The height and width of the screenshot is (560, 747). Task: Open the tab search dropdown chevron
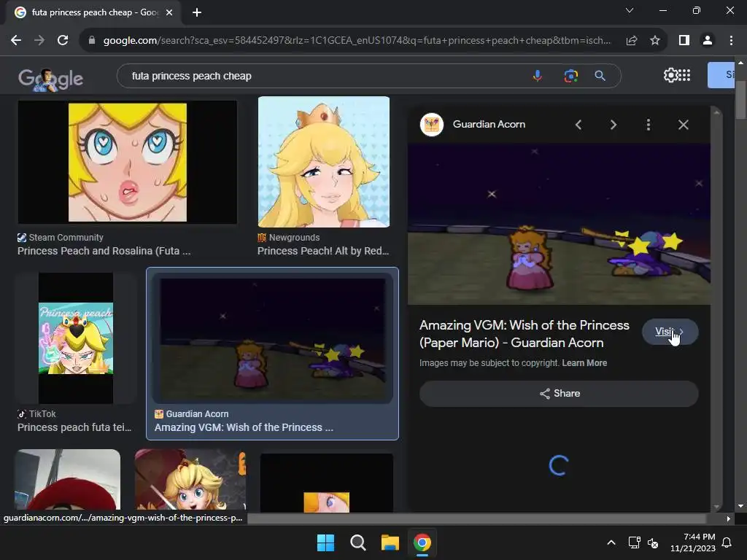pyautogui.click(x=630, y=10)
